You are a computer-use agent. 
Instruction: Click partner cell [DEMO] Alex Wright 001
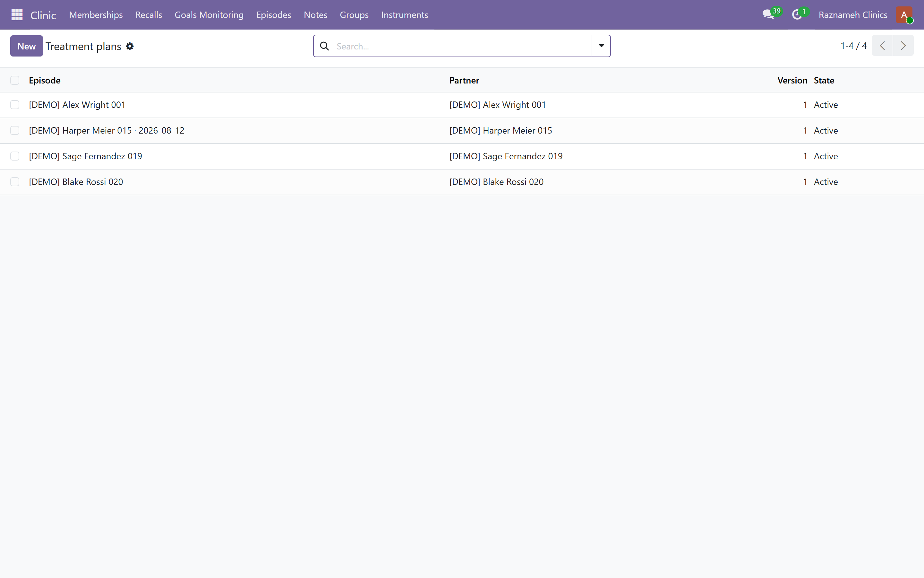(x=498, y=105)
